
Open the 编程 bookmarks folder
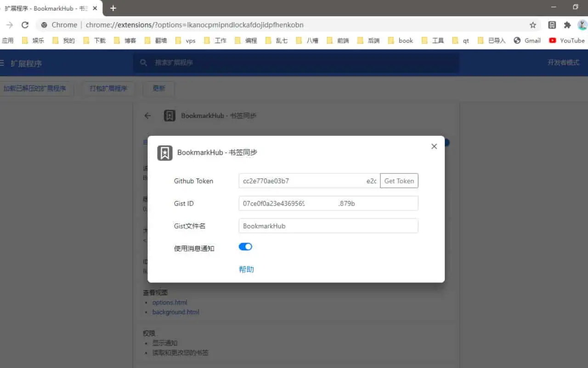pyautogui.click(x=250, y=40)
